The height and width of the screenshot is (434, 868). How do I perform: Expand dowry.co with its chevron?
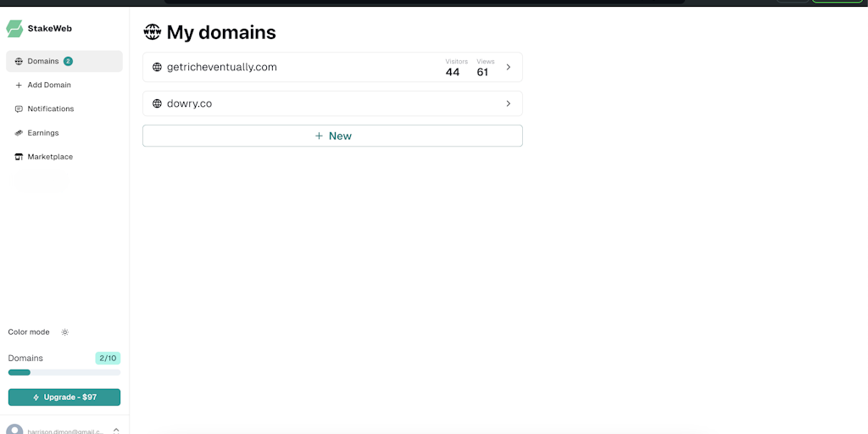pyautogui.click(x=509, y=103)
